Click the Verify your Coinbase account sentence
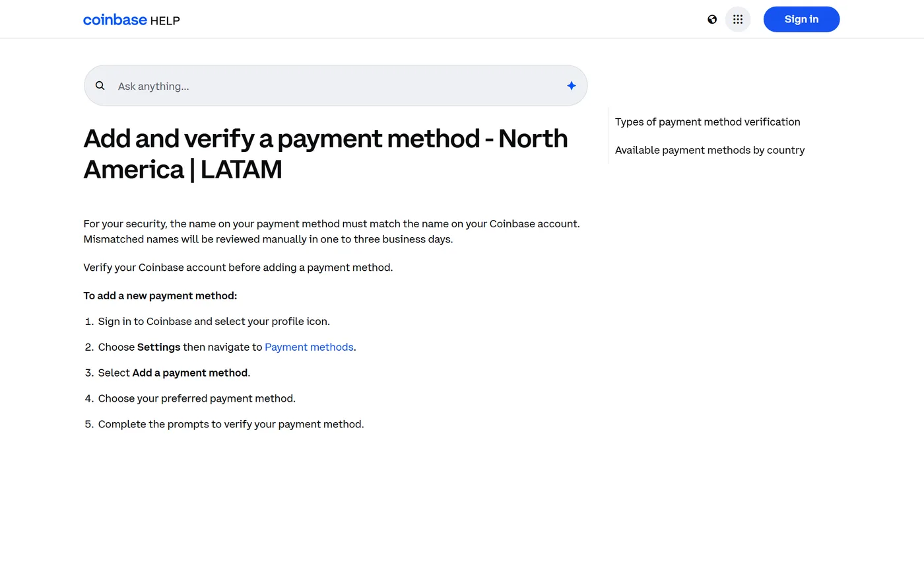The height and width of the screenshot is (578, 924). [238, 268]
